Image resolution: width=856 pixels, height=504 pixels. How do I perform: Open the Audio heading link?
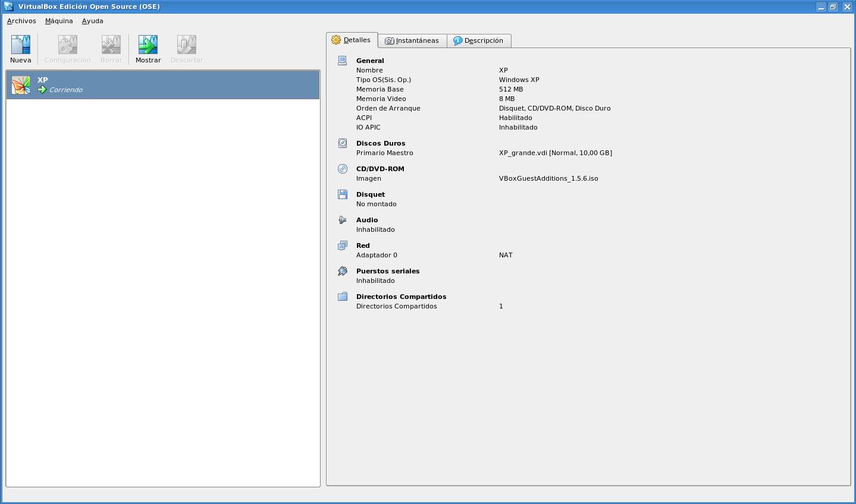367,220
